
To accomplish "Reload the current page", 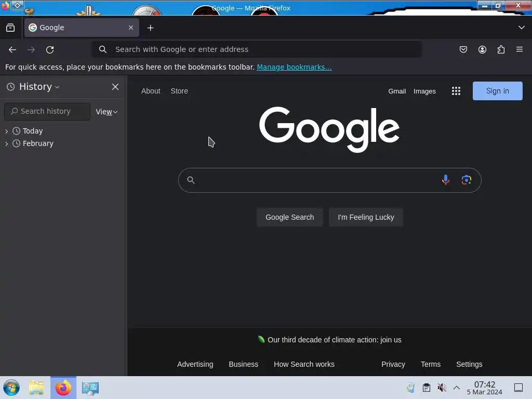I will click(50, 49).
